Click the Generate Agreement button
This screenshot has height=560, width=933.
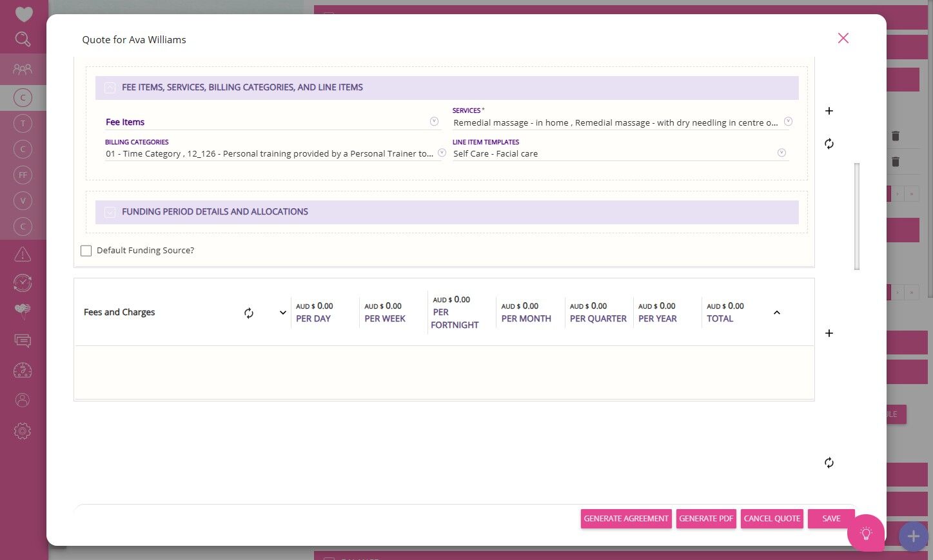[x=626, y=519]
